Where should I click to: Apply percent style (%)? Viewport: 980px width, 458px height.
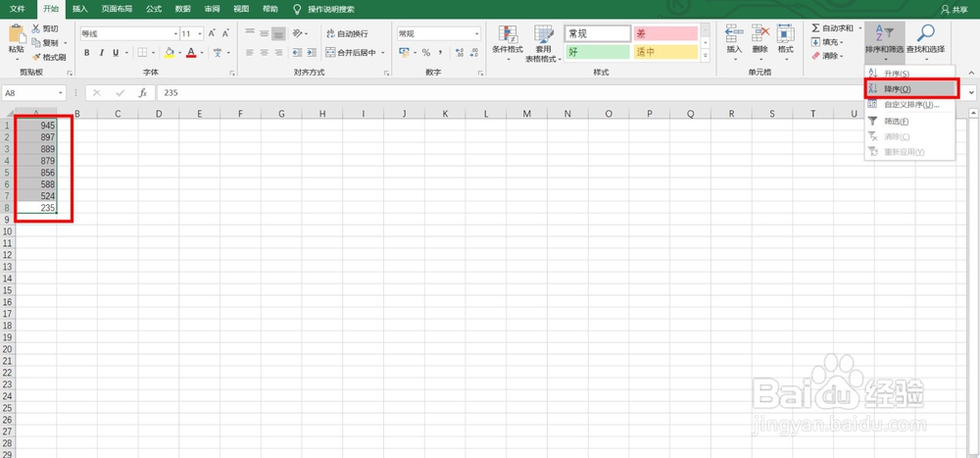coord(425,53)
